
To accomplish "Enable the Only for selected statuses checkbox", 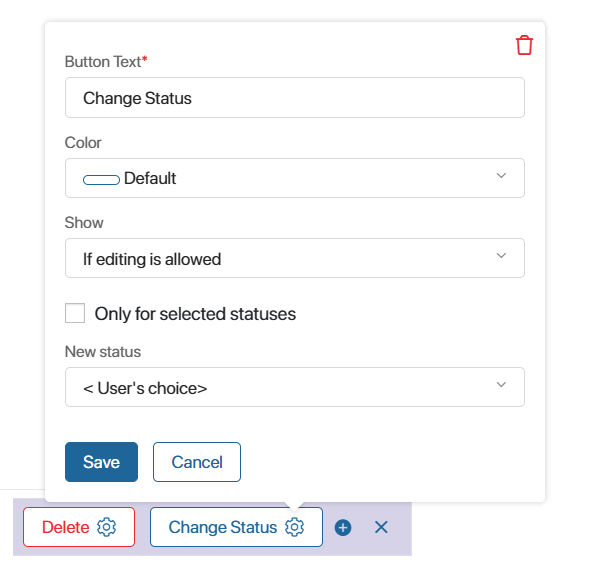I will (75, 313).
